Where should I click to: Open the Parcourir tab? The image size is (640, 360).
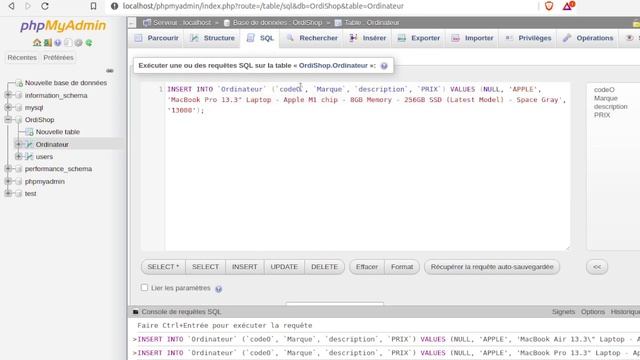point(157,38)
